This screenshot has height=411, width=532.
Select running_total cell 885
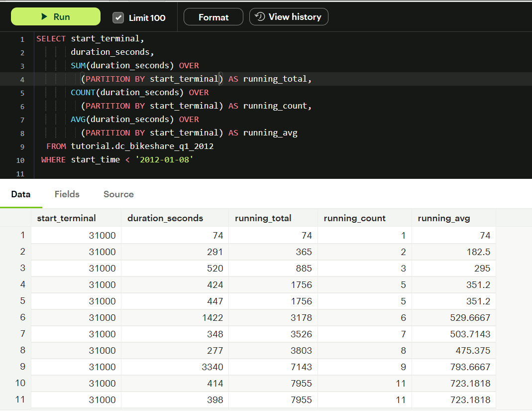[273, 269]
